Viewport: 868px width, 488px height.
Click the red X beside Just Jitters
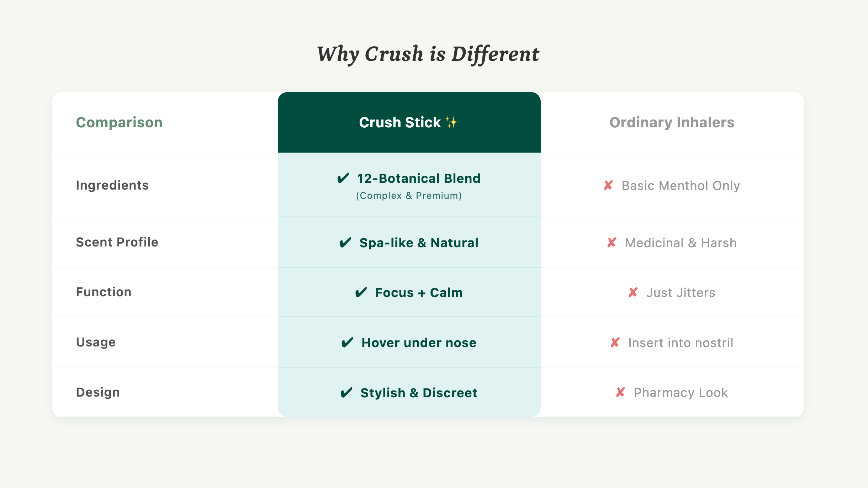[633, 292]
